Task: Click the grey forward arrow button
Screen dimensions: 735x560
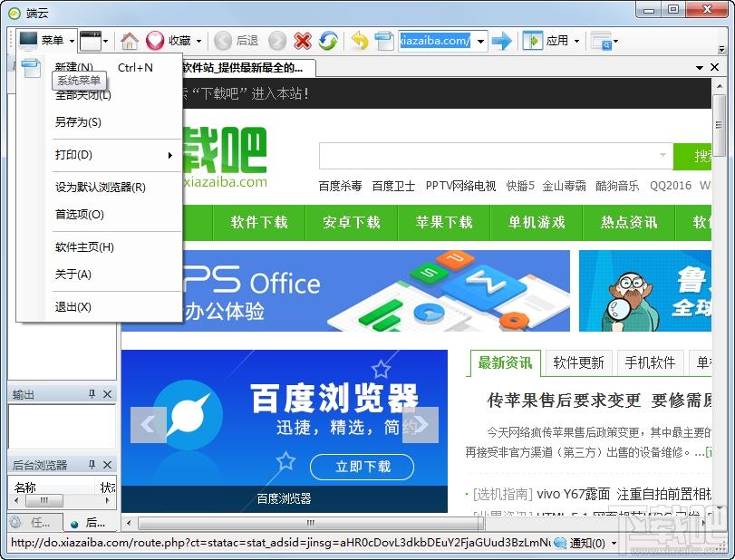Action: click(277, 41)
